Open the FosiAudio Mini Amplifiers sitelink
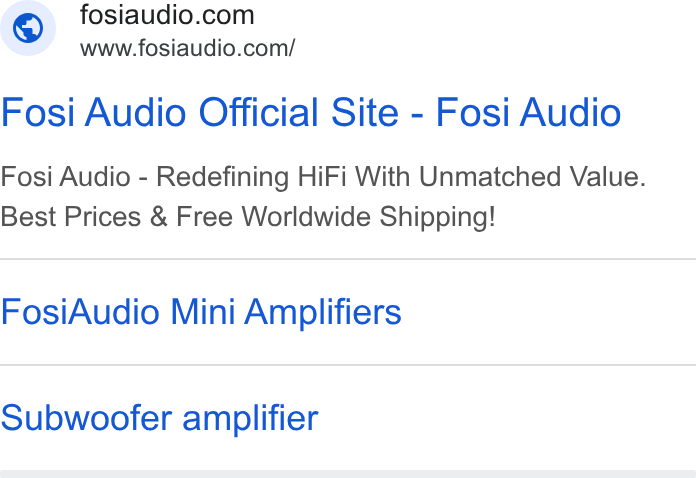696x478 pixels. 201,312
